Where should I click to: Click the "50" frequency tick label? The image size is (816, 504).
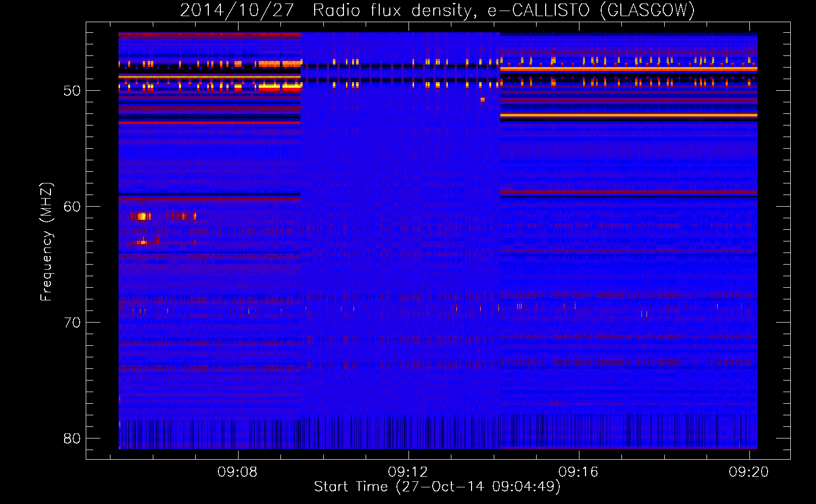coord(72,91)
